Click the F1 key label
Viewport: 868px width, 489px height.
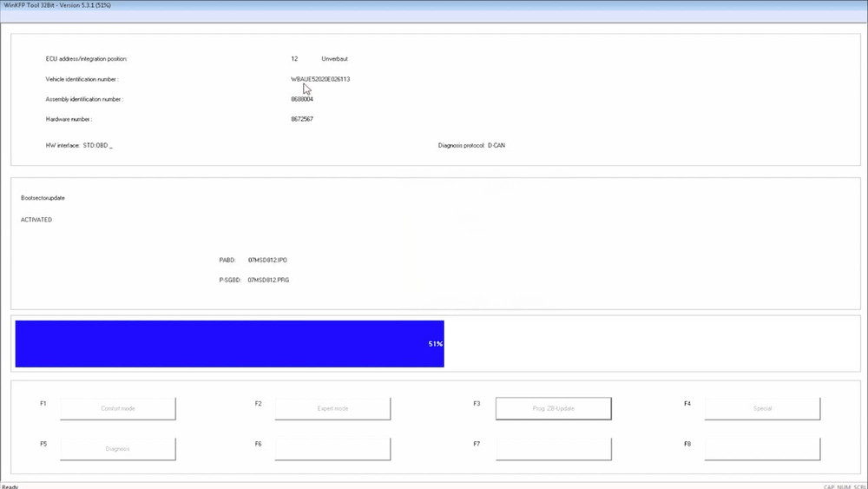43,404
